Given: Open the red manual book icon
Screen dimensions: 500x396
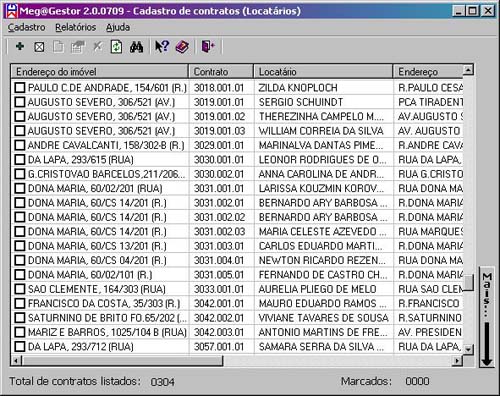Looking at the screenshot, I should pos(182,47).
